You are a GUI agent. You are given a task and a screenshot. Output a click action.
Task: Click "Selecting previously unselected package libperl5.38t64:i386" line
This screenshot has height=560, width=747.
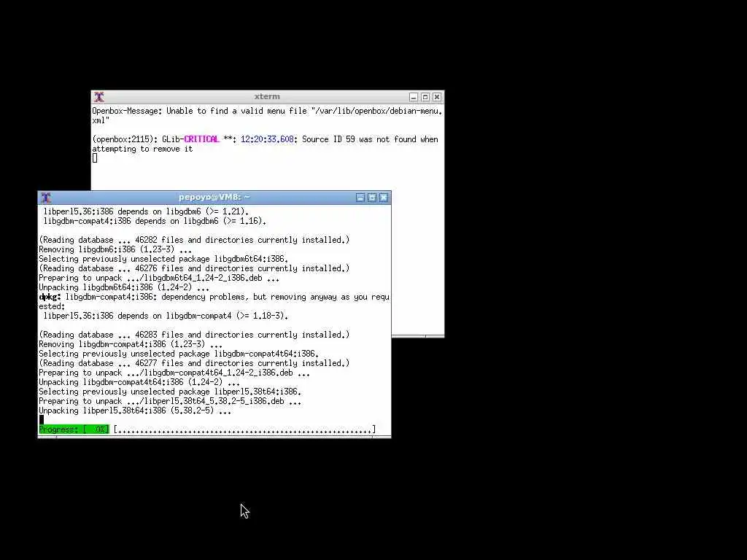pos(170,392)
